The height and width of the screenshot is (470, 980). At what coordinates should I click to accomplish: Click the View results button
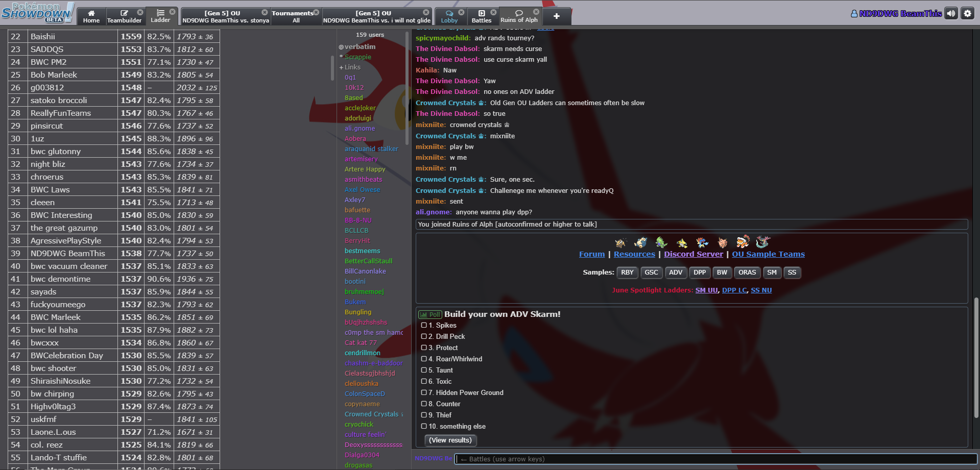coord(450,440)
